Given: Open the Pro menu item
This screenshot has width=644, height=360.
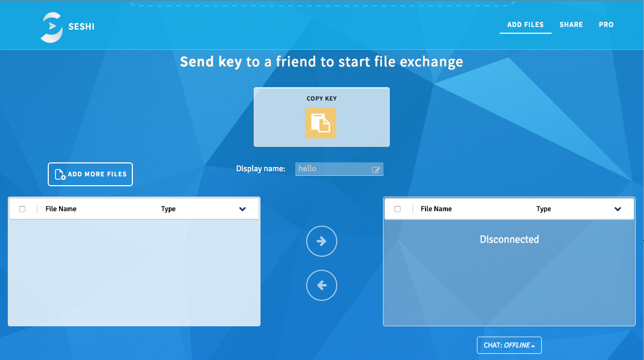Looking at the screenshot, I should point(606,24).
